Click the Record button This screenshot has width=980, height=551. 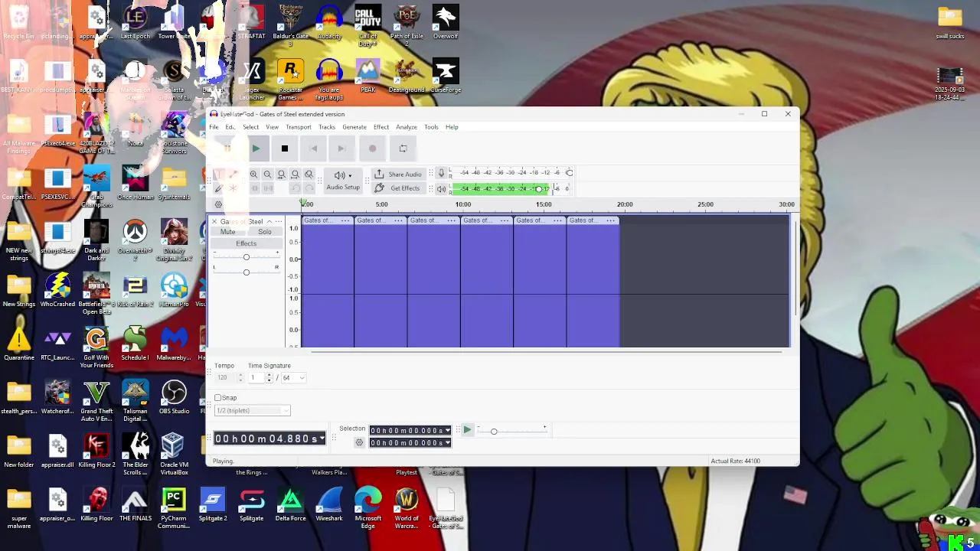point(372,148)
